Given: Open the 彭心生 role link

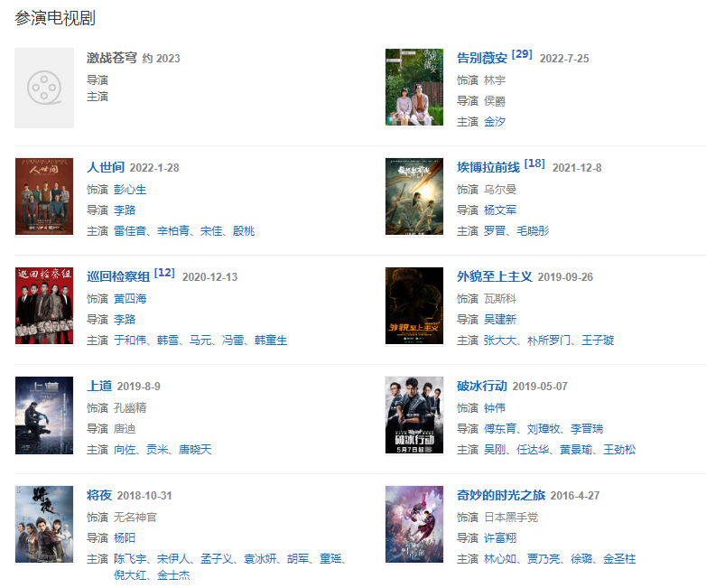Looking at the screenshot, I should [130, 190].
